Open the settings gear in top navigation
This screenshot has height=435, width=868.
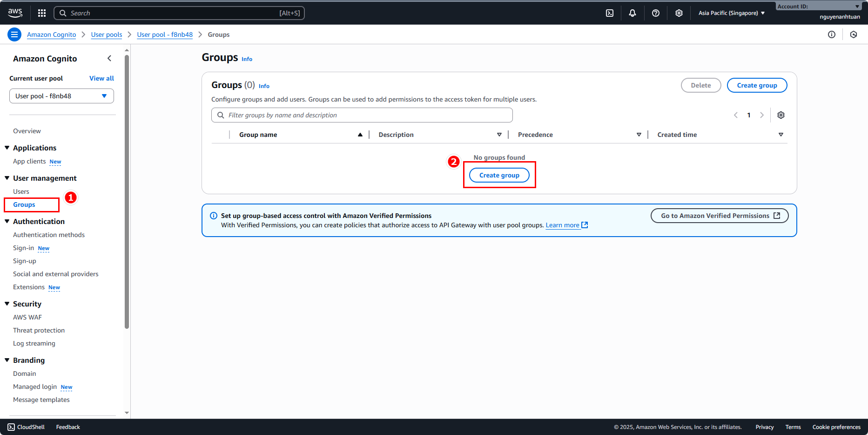[679, 13]
